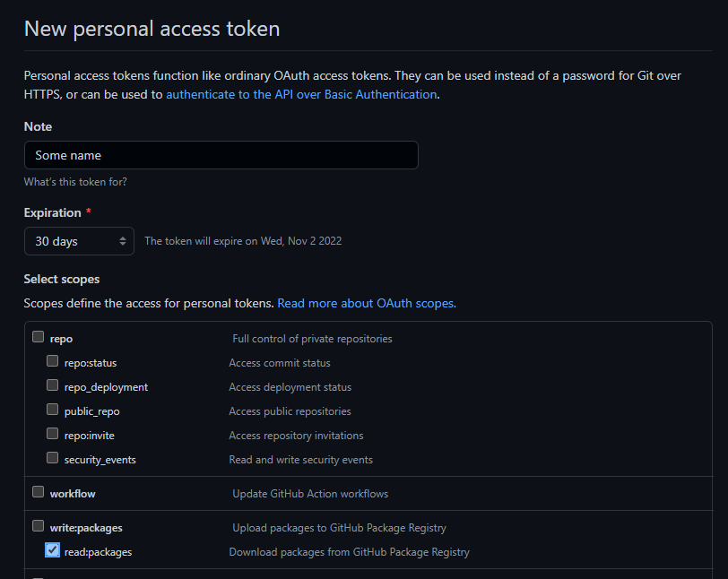Click the expiration dropdown arrows icon

click(x=123, y=241)
